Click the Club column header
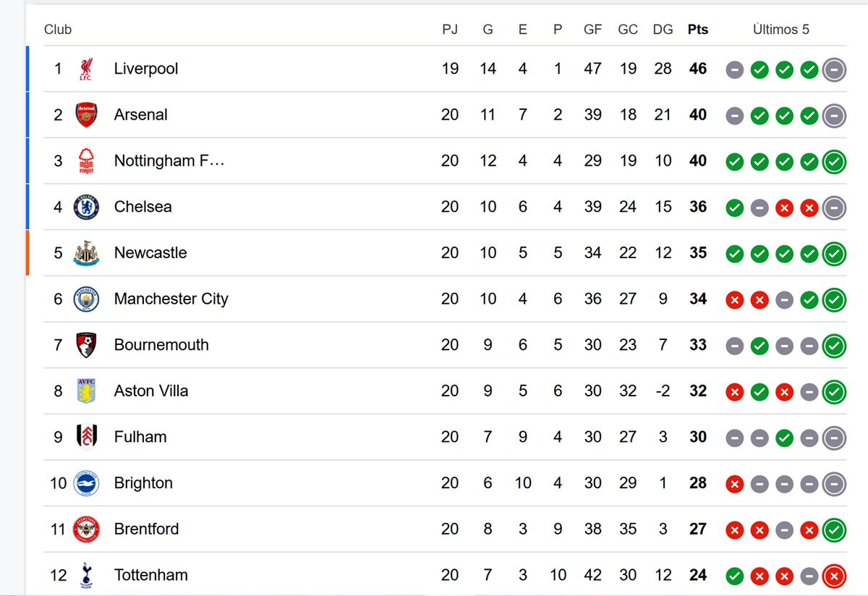This screenshot has height=596, width=868. point(58,30)
